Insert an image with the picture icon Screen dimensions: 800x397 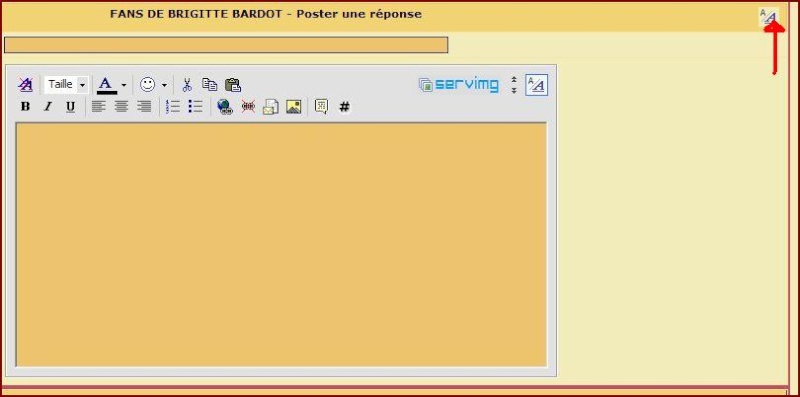[x=293, y=107]
